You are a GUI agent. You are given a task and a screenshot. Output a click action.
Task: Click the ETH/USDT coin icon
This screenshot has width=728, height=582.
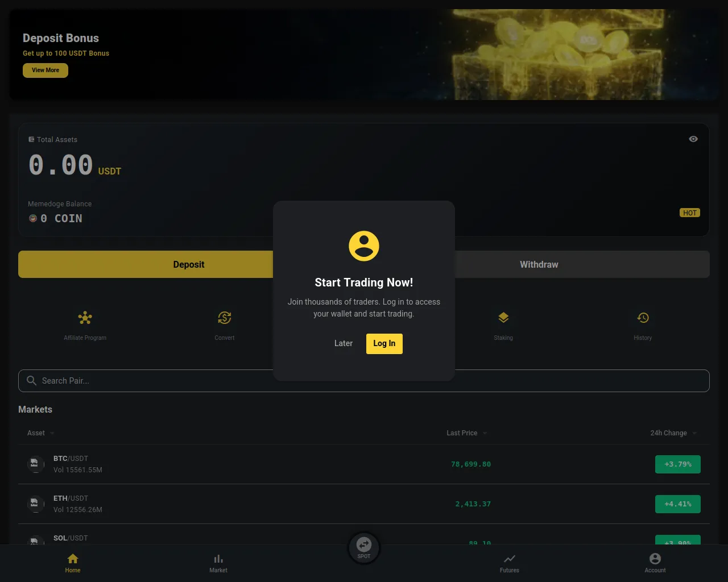35,504
